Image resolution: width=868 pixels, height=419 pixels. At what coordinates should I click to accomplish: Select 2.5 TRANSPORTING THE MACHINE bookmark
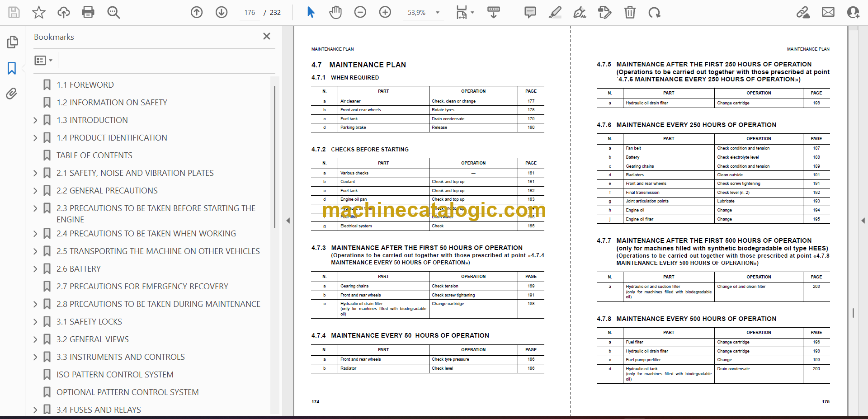click(158, 251)
